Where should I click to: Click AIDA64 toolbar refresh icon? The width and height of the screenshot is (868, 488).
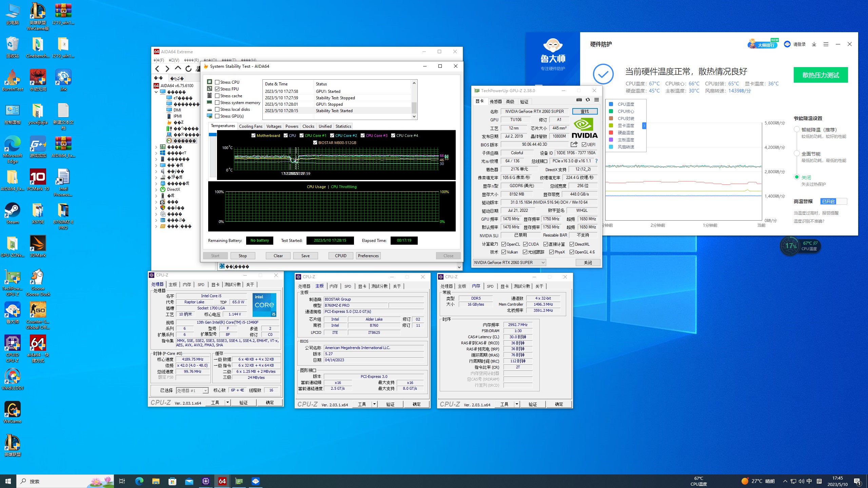189,69
